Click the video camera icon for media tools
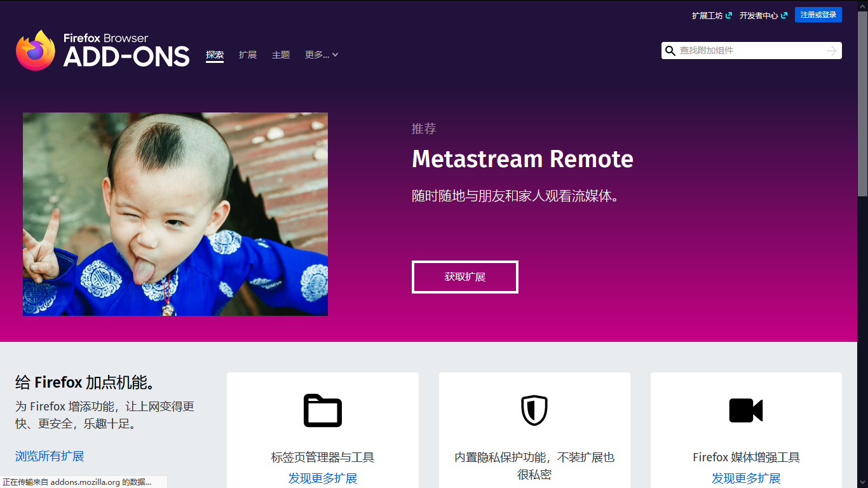 point(746,410)
